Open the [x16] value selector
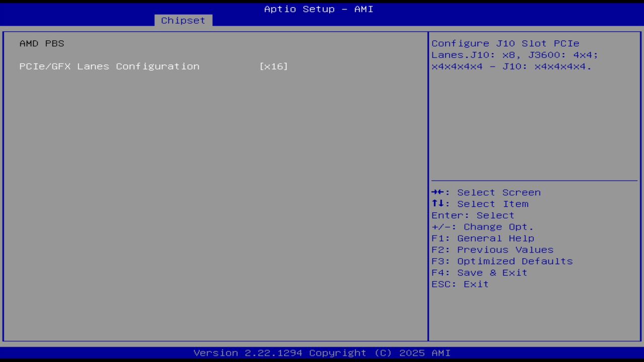This screenshot has width=644, height=362. pos(273,66)
